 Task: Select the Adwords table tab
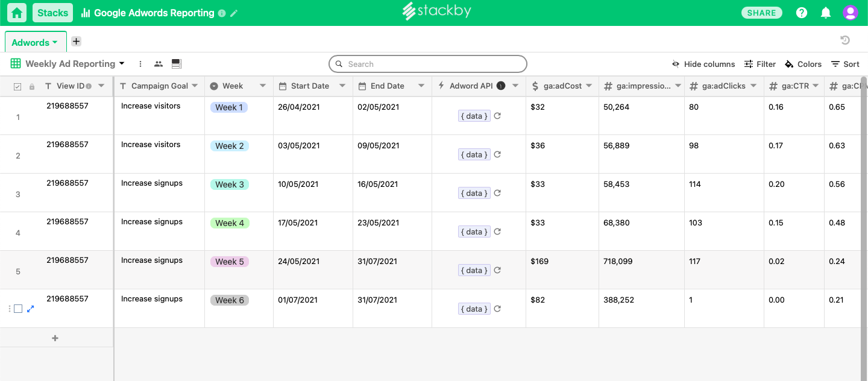35,42
